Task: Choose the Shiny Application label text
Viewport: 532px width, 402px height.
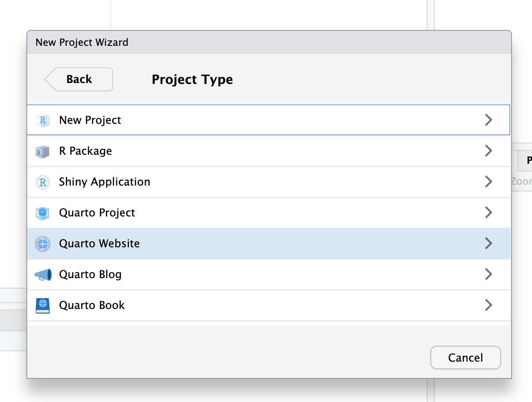Action: coord(104,182)
